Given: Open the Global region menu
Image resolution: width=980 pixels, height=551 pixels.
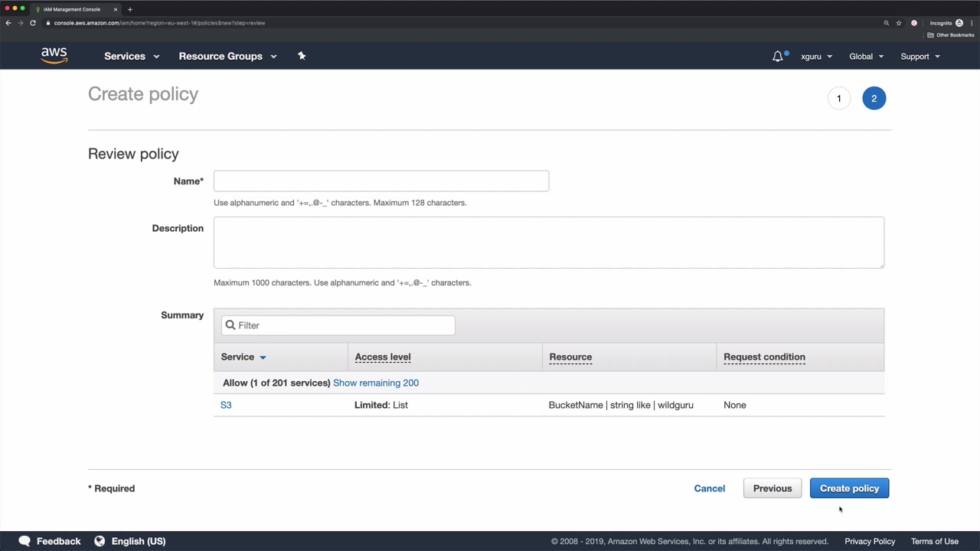Looking at the screenshot, I should [866, 56].
